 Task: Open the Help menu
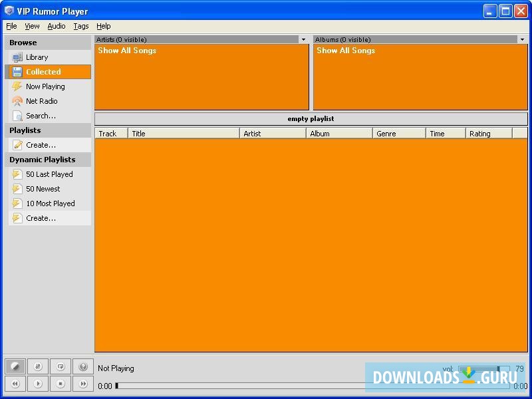coord(104,26)
